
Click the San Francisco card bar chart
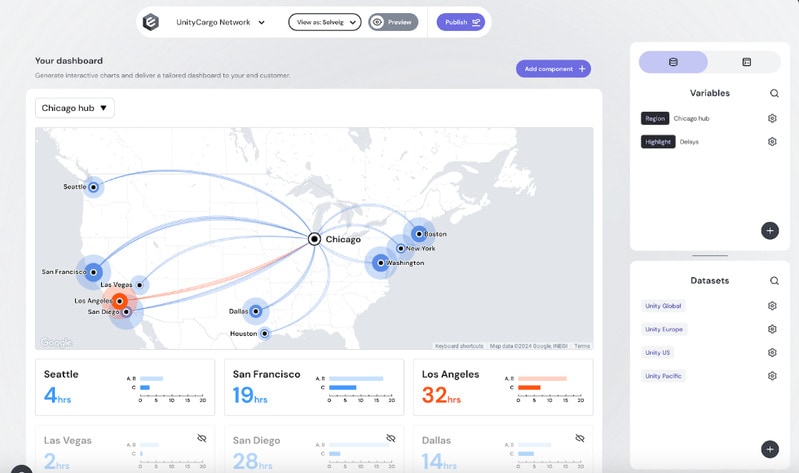point(356,390)
